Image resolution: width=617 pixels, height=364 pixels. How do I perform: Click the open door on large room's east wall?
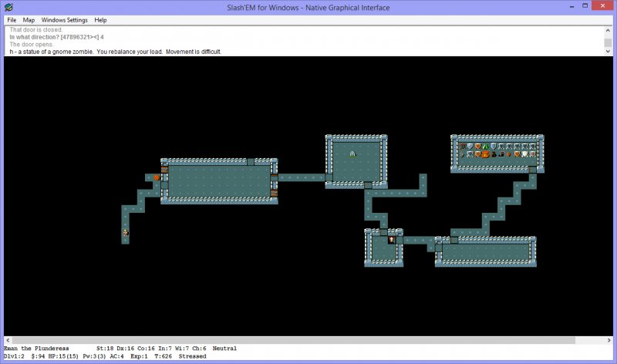(x=275, y=177)
